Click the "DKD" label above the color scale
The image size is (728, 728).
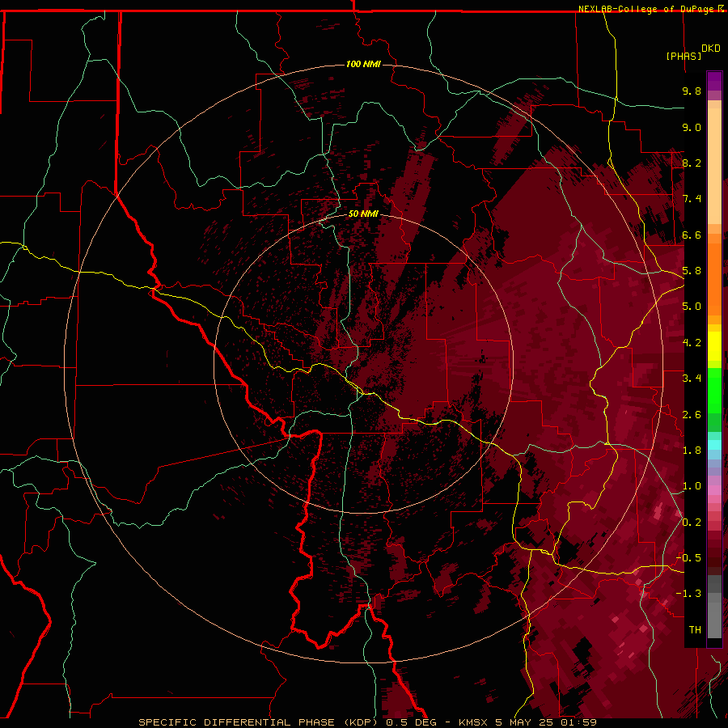point(711,49)
